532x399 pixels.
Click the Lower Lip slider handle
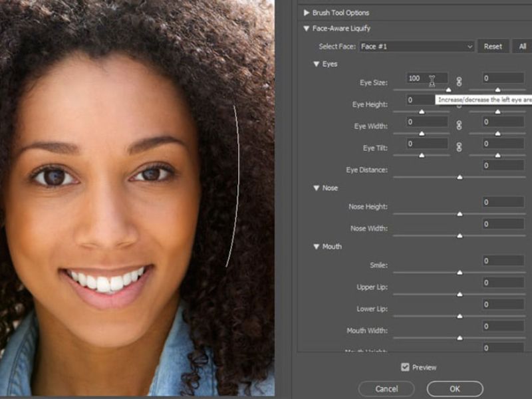[x=460, y=317]
